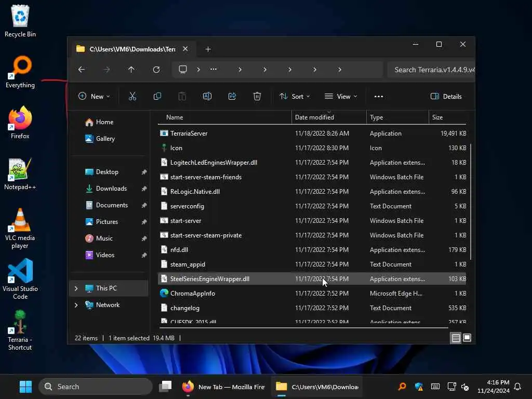Add a new Explorer tab
This screenshot has width=532, height=399.
pyautogui.click(x=208, y=49)
